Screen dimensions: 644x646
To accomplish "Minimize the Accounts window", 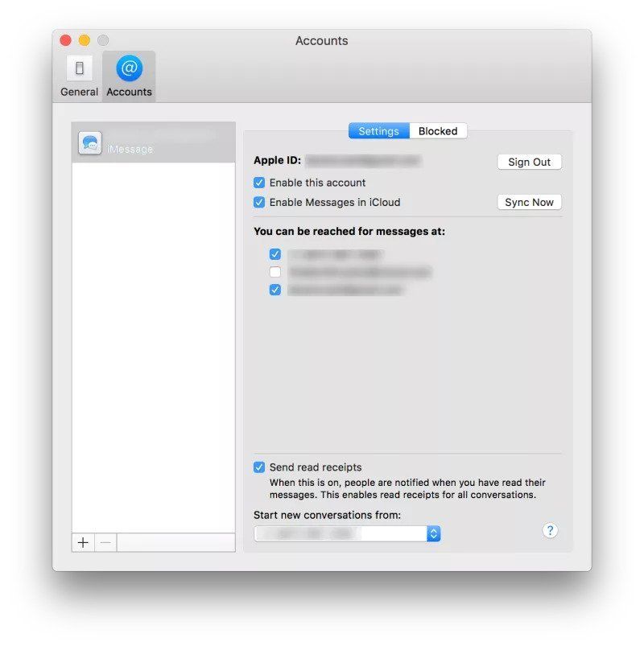I will pyautogui.click(x=84, y=39).
